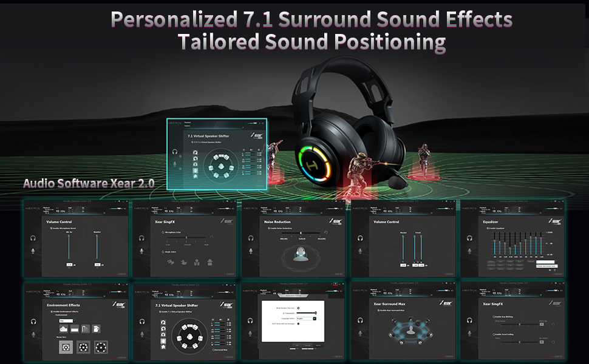Click headphone icon in Noise Reduction window
The width and height of the screenshot is (589, 364).
point(251,238)
